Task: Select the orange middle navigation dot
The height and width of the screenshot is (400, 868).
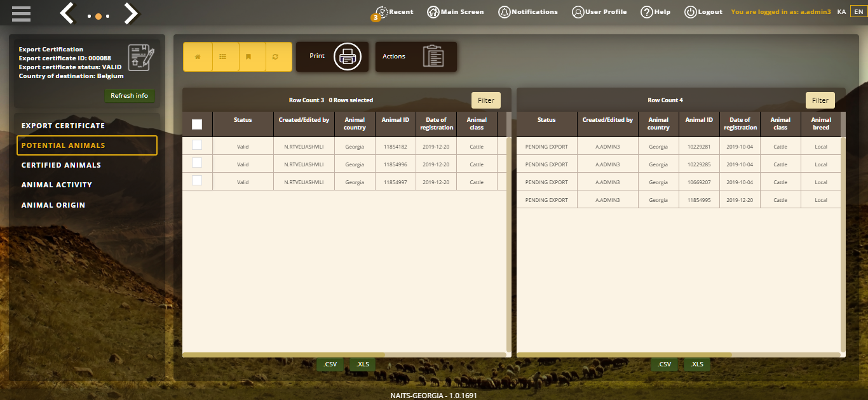Action: (x=98, y=17)
